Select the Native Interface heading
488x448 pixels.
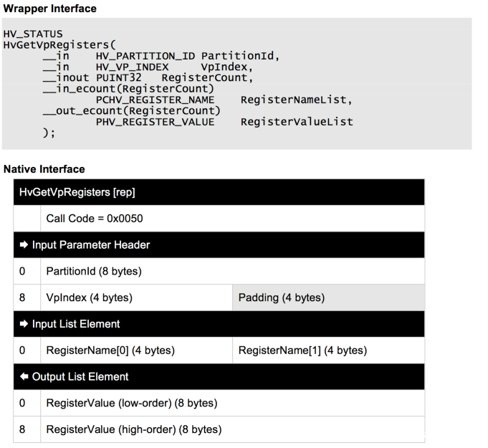pos(44,169)
